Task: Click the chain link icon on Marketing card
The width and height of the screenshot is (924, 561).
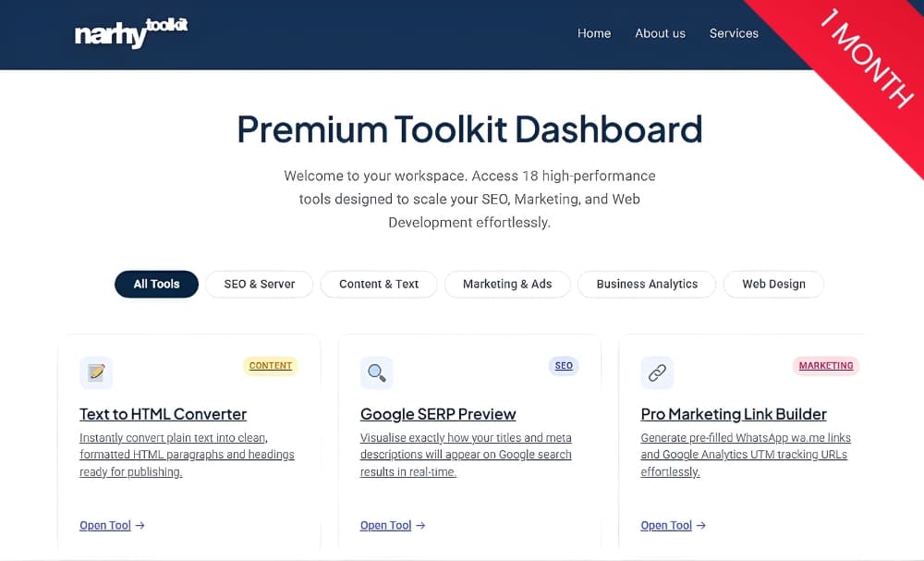Action: [x=657, y=372]
